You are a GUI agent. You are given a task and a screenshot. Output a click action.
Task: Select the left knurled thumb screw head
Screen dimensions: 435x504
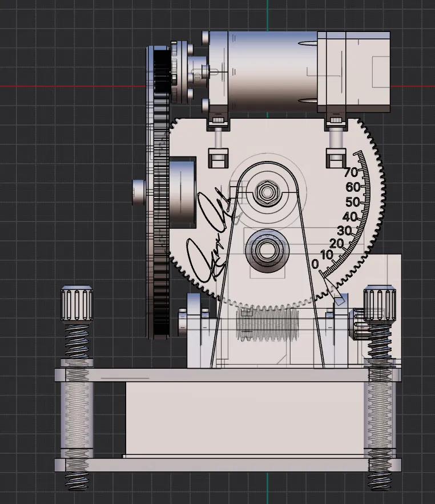(77, 303)
